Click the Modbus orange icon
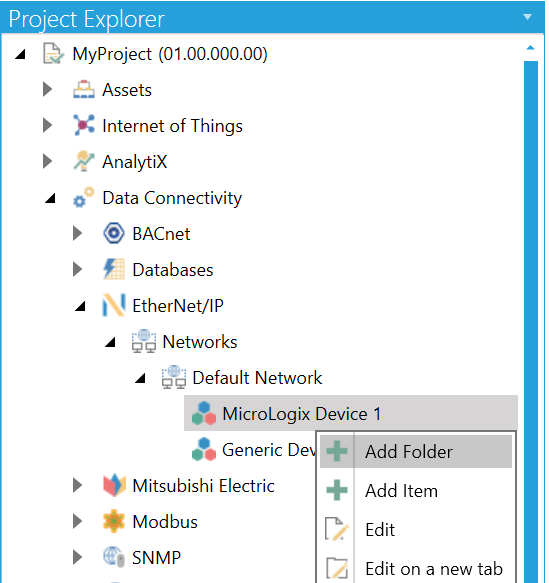 pyautogui.click(x=113, y=521)
